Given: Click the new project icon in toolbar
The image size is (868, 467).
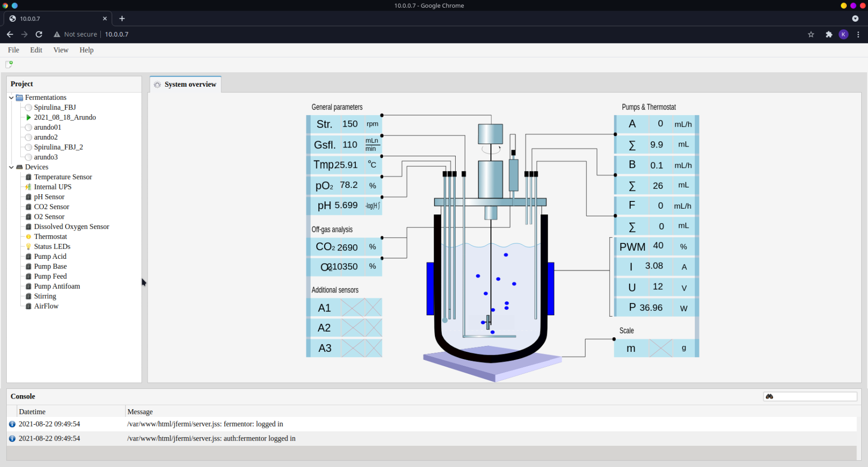Looking at the screenshot, I should 9,64.
